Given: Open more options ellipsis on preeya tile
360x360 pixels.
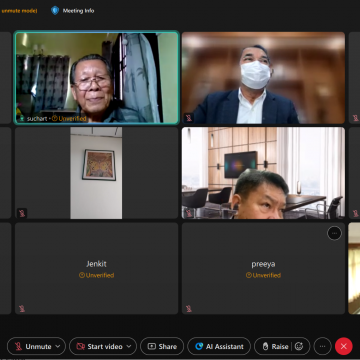Looking at the screenshot, I should pyautogui.click(x=334, y=233).
